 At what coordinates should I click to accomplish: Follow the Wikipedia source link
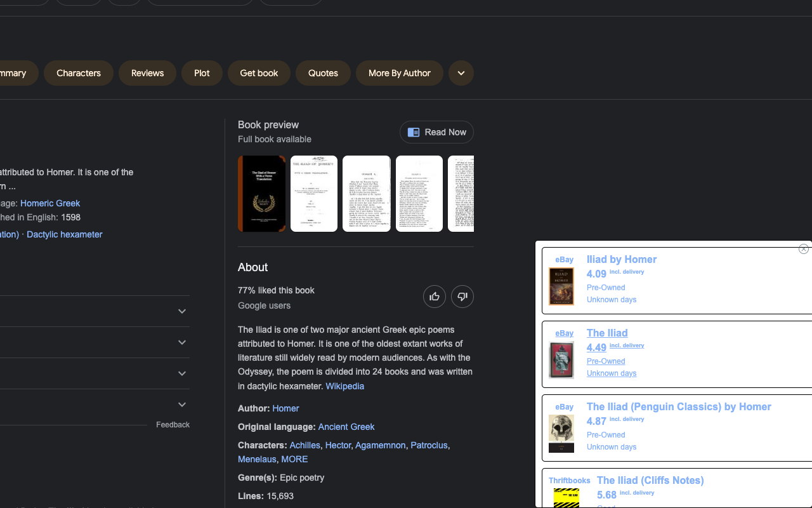pos(344,386)
